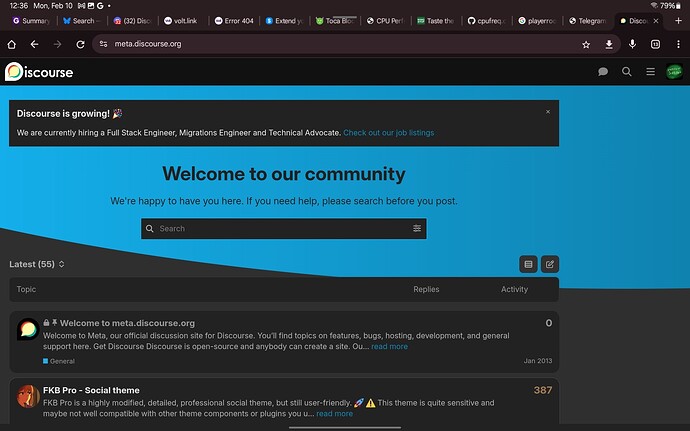Tap the battery 79% status indicator
This screenshot has width=690, height=431.
point(672,6)
